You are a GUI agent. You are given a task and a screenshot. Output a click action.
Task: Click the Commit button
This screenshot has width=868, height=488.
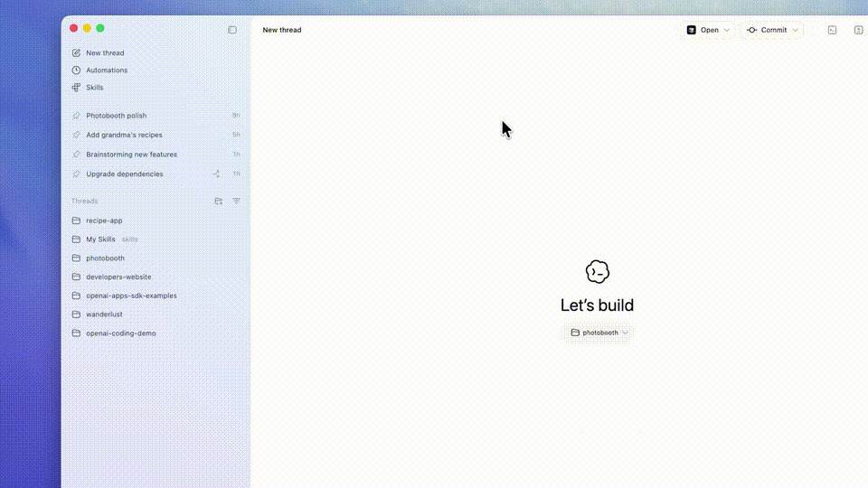click(x=768, y=30)
